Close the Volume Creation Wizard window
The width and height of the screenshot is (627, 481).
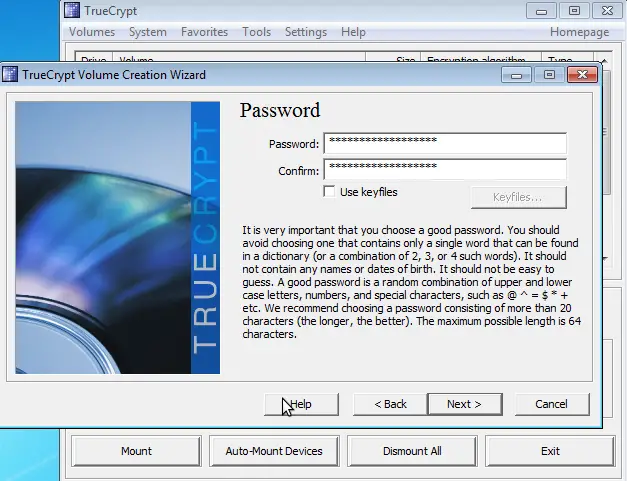pyautogui.click(x=582, y=75)
